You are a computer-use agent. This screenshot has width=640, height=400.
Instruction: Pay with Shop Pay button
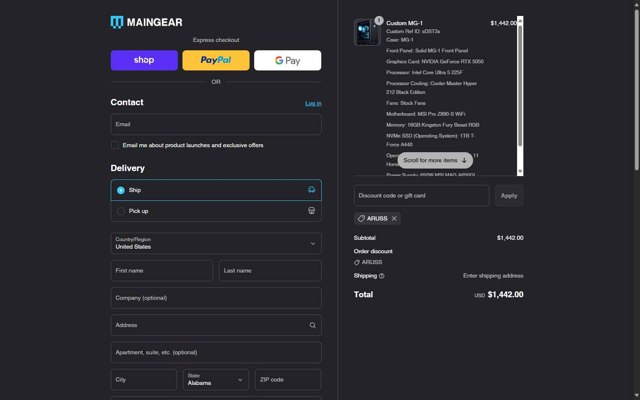pos(144,60)
